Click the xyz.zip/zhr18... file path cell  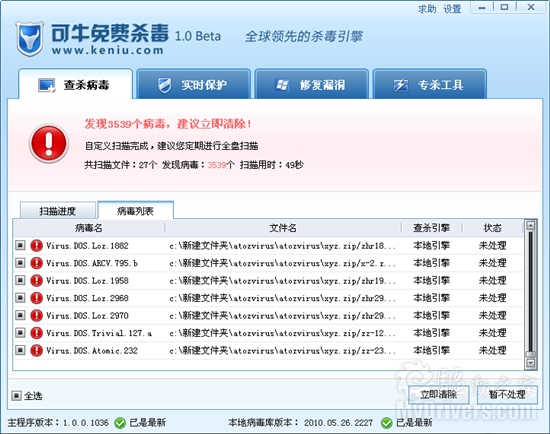(x=282, y=246)
